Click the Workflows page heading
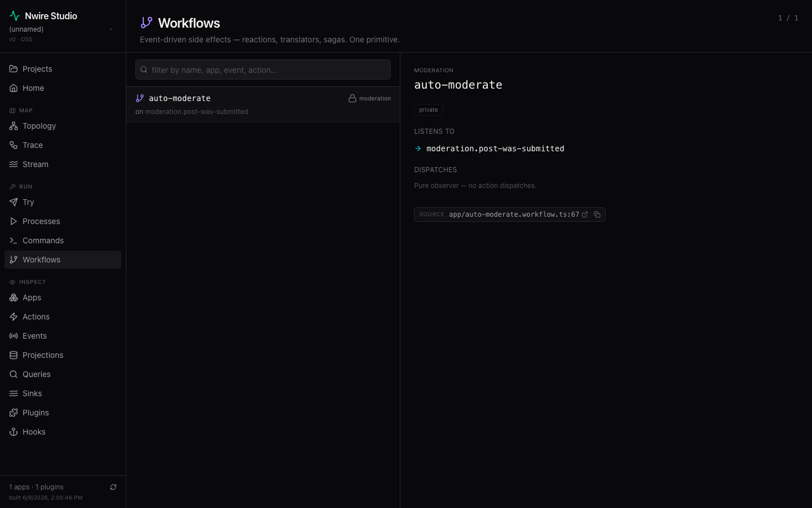 point(189,23)
